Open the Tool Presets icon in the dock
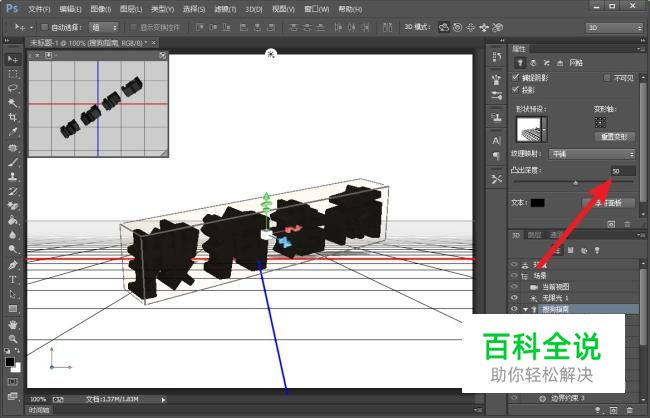This screenshot has height=418, width=650. (x=496, y=179)
